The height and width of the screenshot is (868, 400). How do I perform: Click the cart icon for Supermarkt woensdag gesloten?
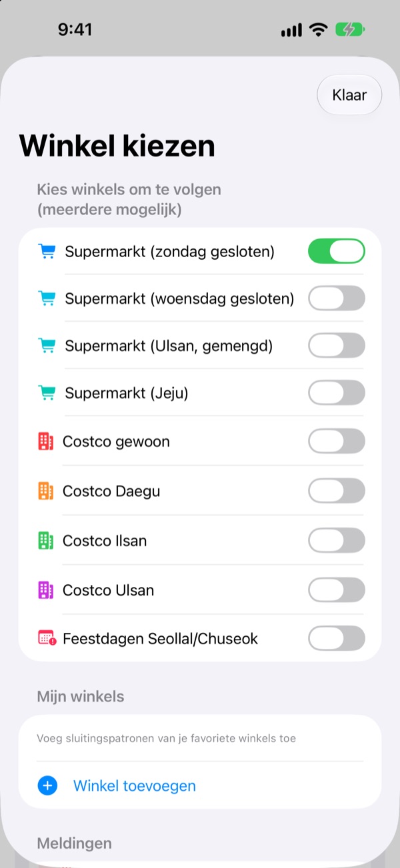click(47, 298)
